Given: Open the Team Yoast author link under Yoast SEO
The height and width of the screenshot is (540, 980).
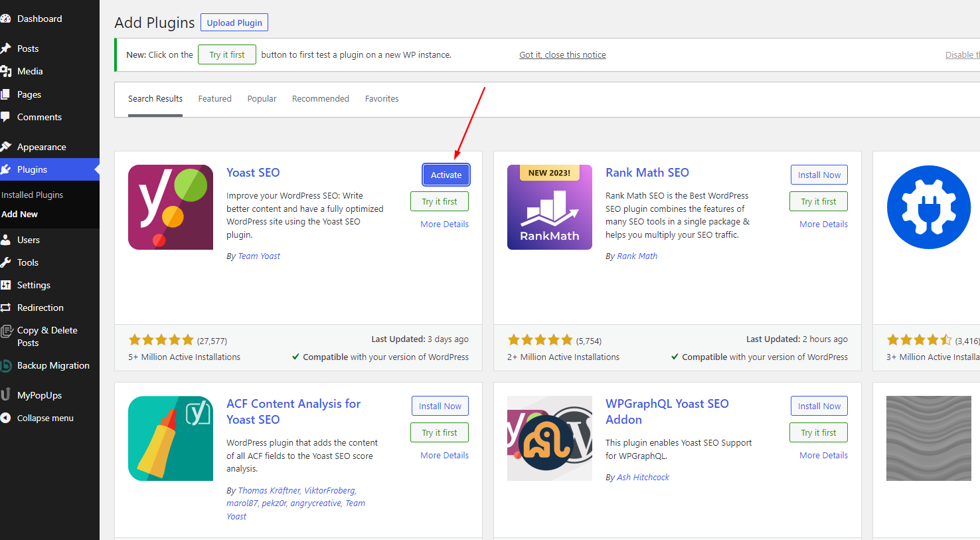Looking at the screenshot, I should tap(259, 256).
